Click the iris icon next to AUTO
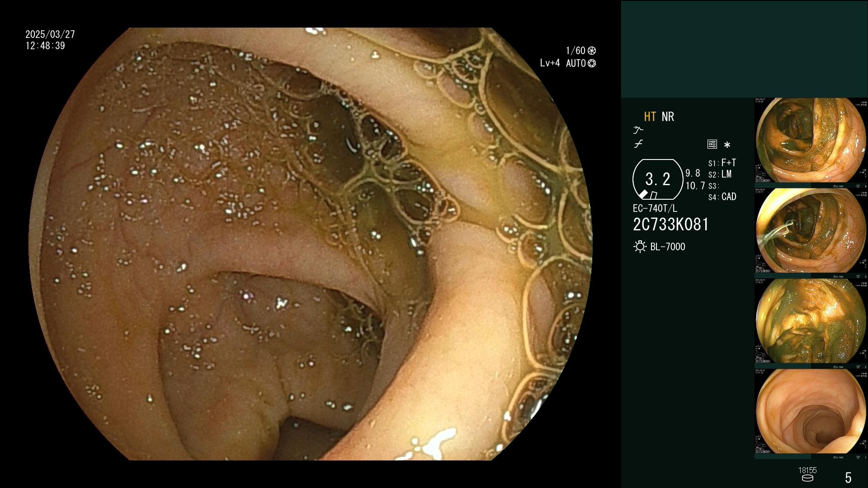 (x=592, y=63)
